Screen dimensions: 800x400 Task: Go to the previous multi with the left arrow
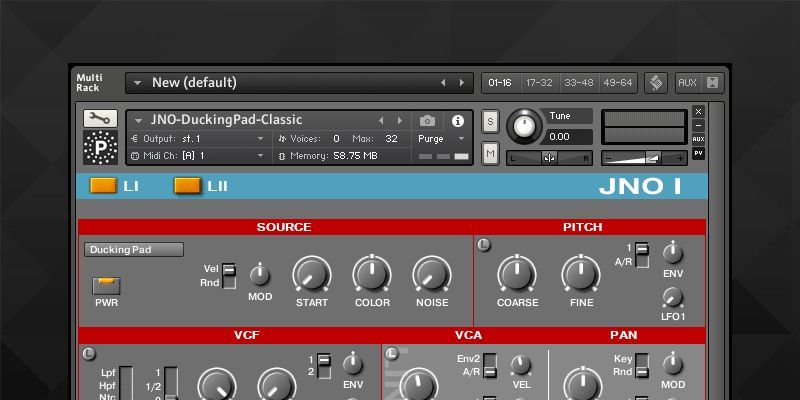coord(443,83)
